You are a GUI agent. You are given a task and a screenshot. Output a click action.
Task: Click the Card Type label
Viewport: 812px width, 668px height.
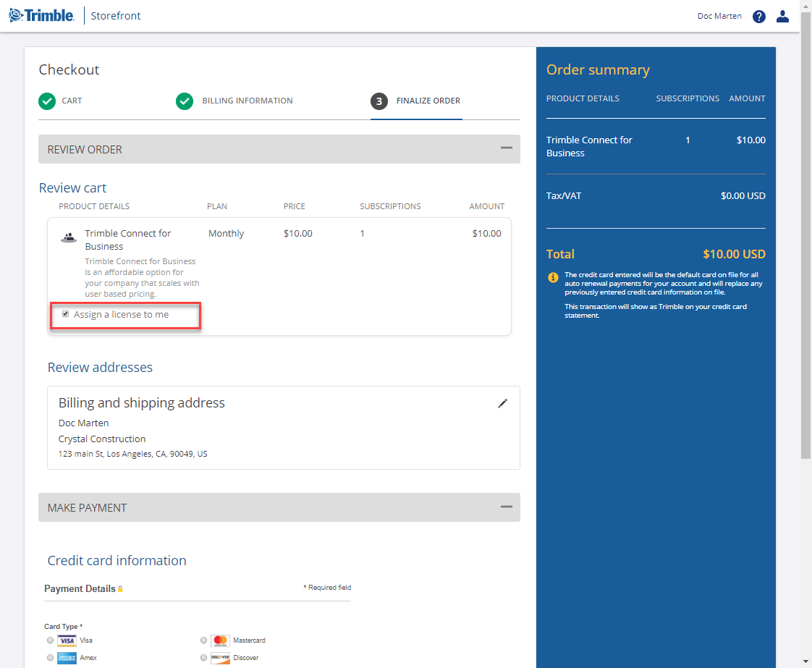click(63, 627)
